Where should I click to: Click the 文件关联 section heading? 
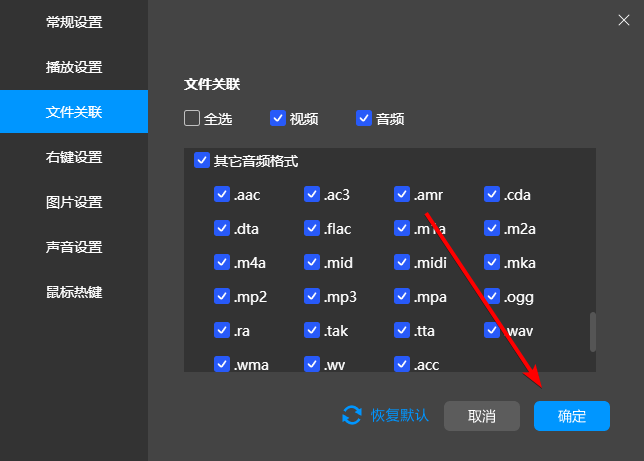click(x=212, y=84)
